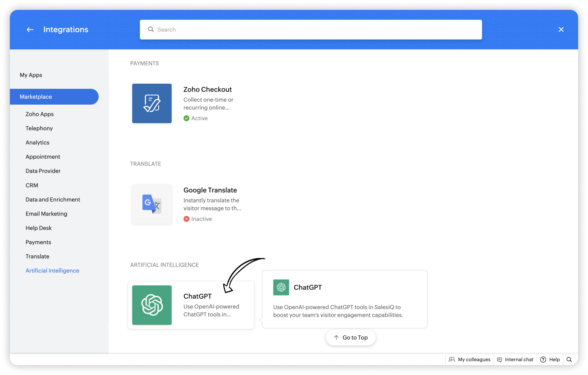Select Data Provider category
The image size is (588, 375).
coord(43,171)
